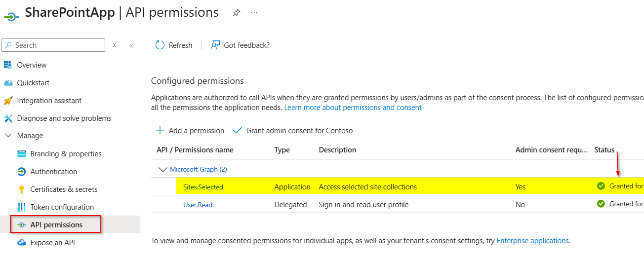Click the pin icon beside page title
The width and height of the screenshot is (644, 256).
coord(236,13)
